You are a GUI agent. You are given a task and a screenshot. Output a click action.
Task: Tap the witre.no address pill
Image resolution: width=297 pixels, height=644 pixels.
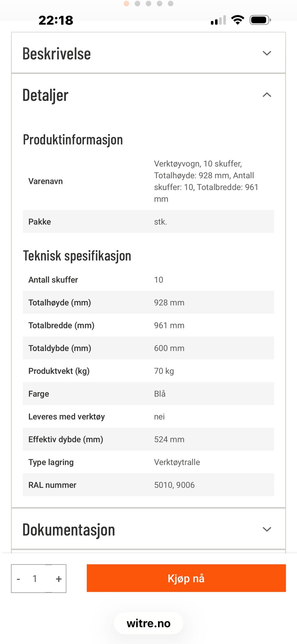(x=148, y=623)
